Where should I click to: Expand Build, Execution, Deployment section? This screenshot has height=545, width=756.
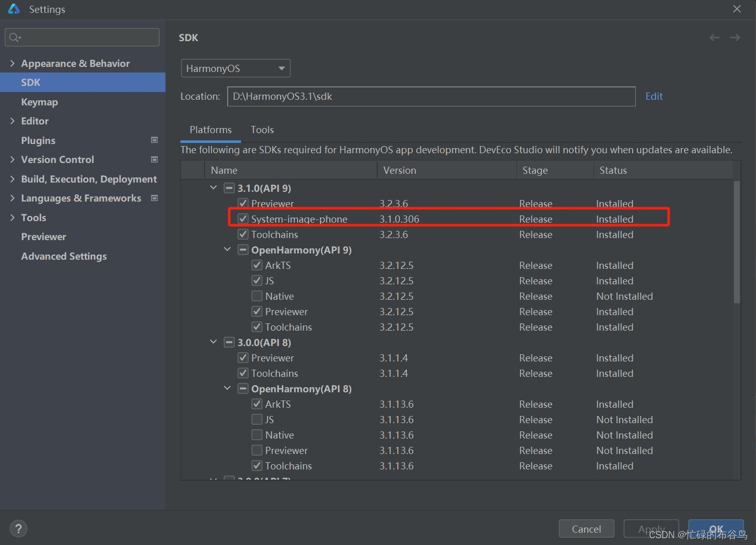pyautogui.click(x=12, y=178)
